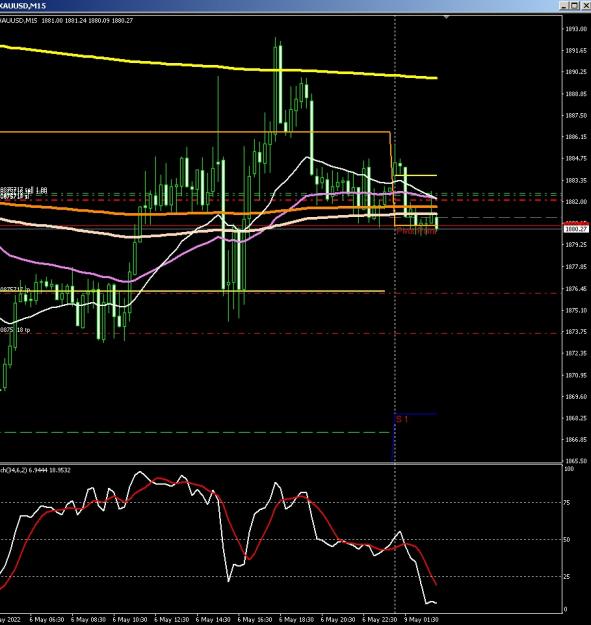Click the XAUUSD,M15 window title bar
Screen dimensions: 591x625
coord(279,6)
